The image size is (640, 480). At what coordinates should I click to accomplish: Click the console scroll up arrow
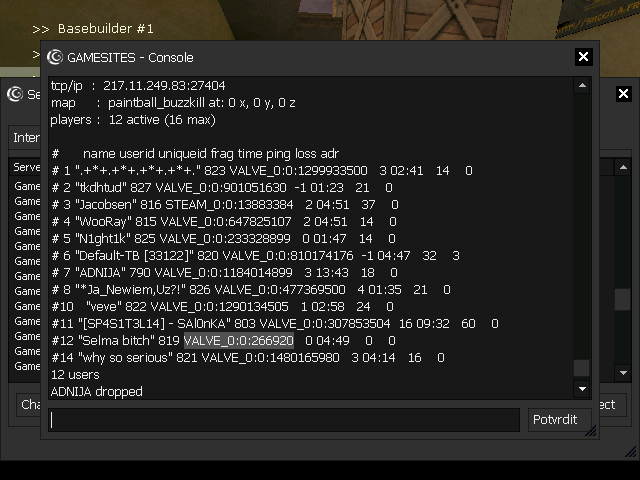point(582,85)
